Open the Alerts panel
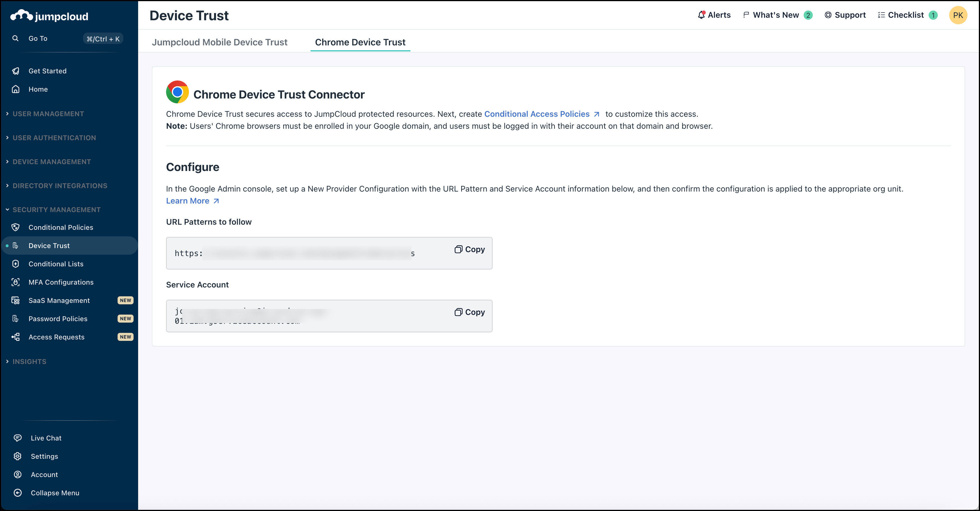Viewport: 980px width, 511px height. click(x=714, y=15)
